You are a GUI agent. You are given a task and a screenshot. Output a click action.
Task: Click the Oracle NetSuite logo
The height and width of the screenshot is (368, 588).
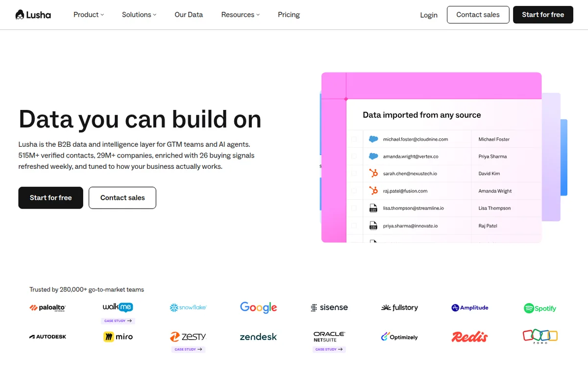point(329,337)
